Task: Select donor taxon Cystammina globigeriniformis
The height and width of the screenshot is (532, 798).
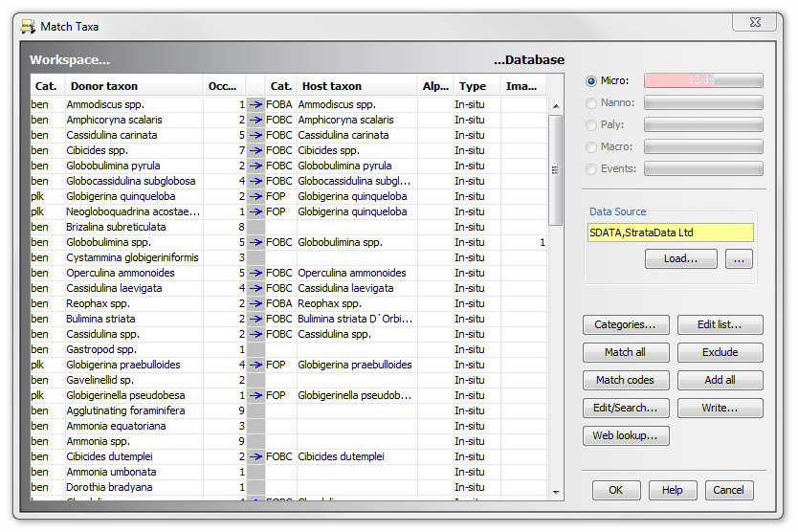Action: click(x=132, y=257)
